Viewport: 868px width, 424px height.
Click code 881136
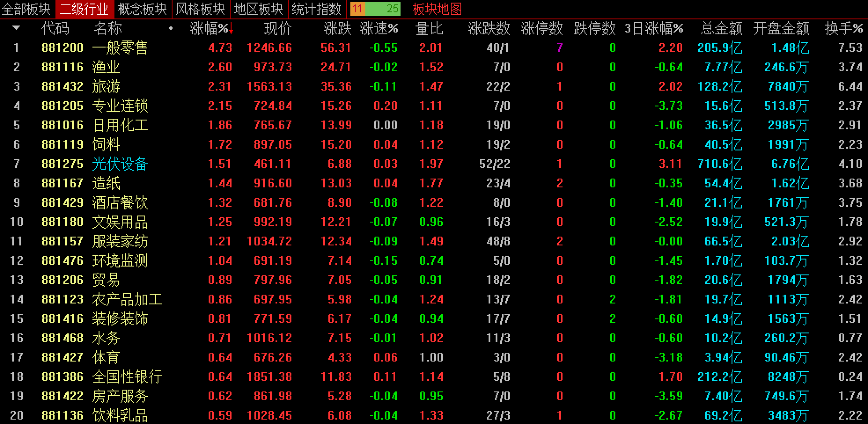click(x=63, y=415)
